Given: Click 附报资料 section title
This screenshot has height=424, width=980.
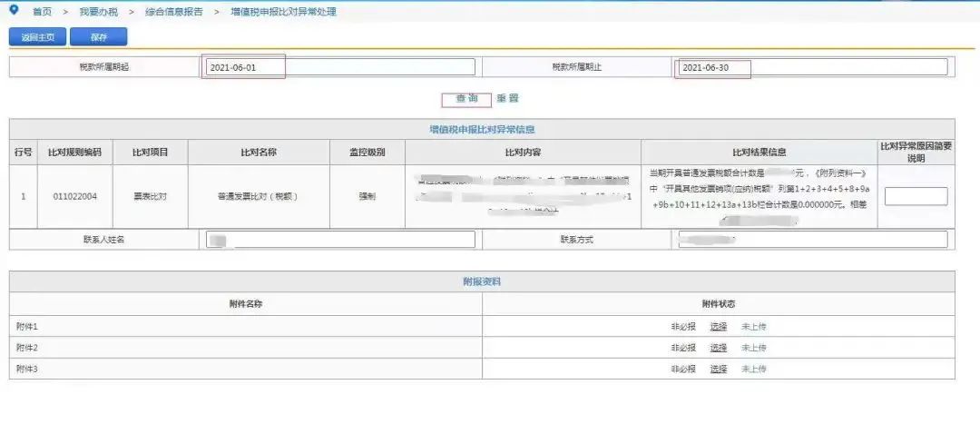Looking at the screenshot, I should [482, 282].
